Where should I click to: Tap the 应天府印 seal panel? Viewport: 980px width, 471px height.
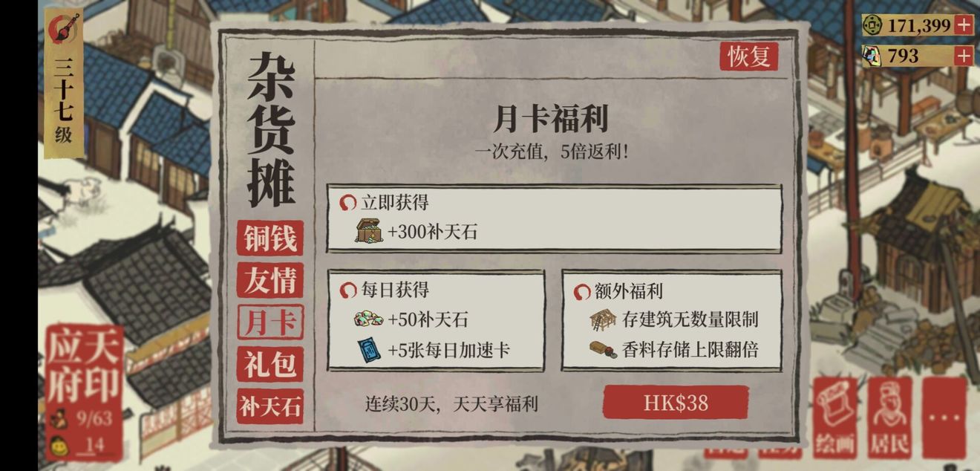pyautogui.click(x=84, y=392)
